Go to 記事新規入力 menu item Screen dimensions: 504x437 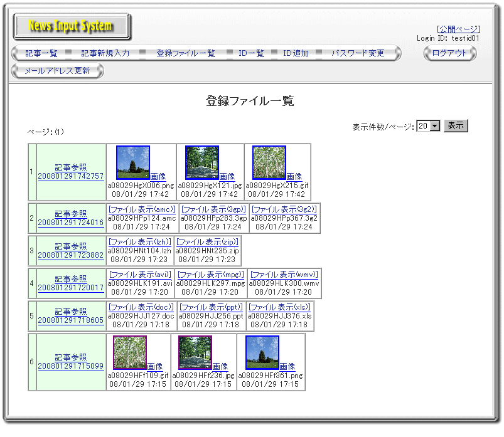click(105, 53)
